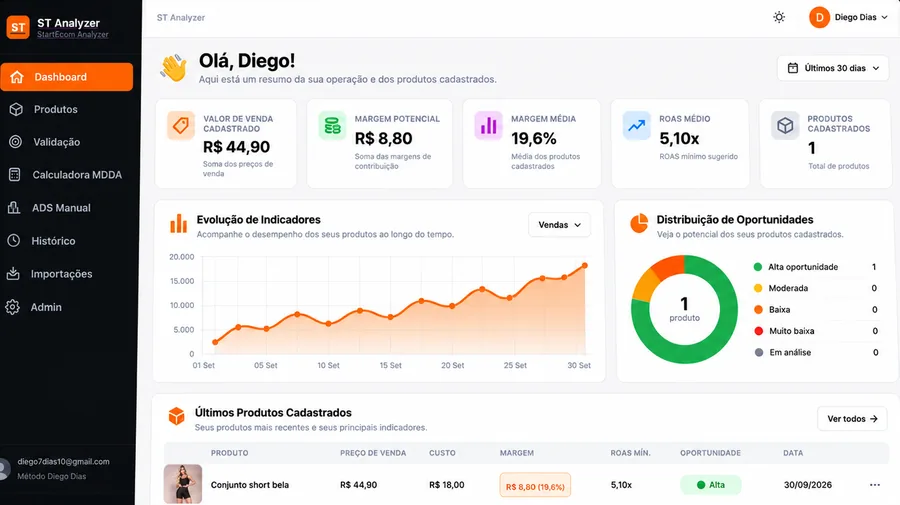Open Importações page
The width and height of the screenshot is (900, 505).
pos(61,274)
